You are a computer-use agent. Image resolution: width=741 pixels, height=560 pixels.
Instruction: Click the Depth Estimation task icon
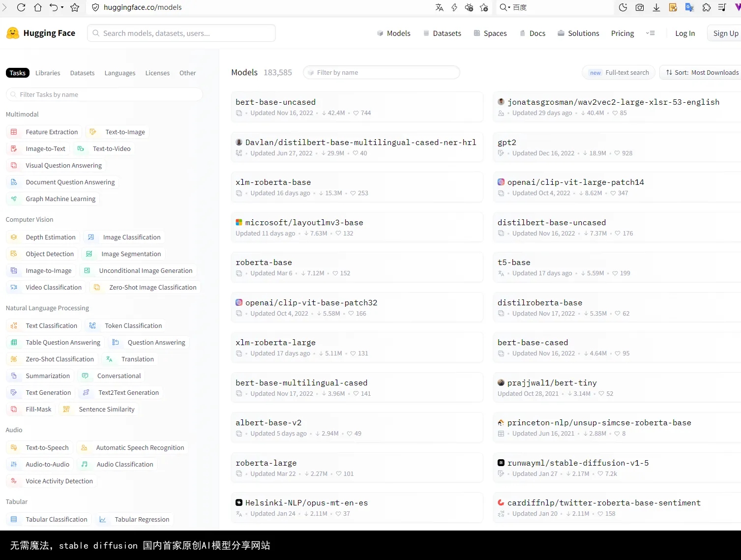coord(14,237)
